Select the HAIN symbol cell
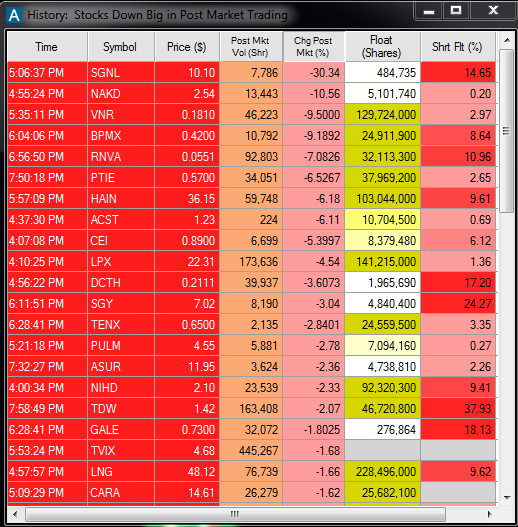Viewport: 518px width, 527px height. coord(121,199)
